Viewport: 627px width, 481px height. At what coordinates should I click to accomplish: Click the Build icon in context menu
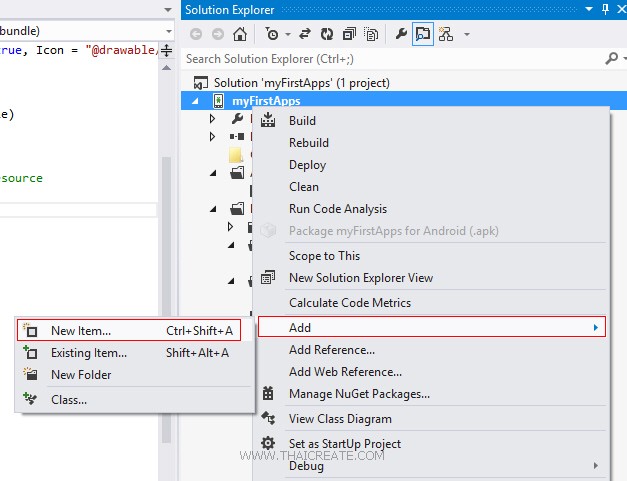tap(268, 120)
